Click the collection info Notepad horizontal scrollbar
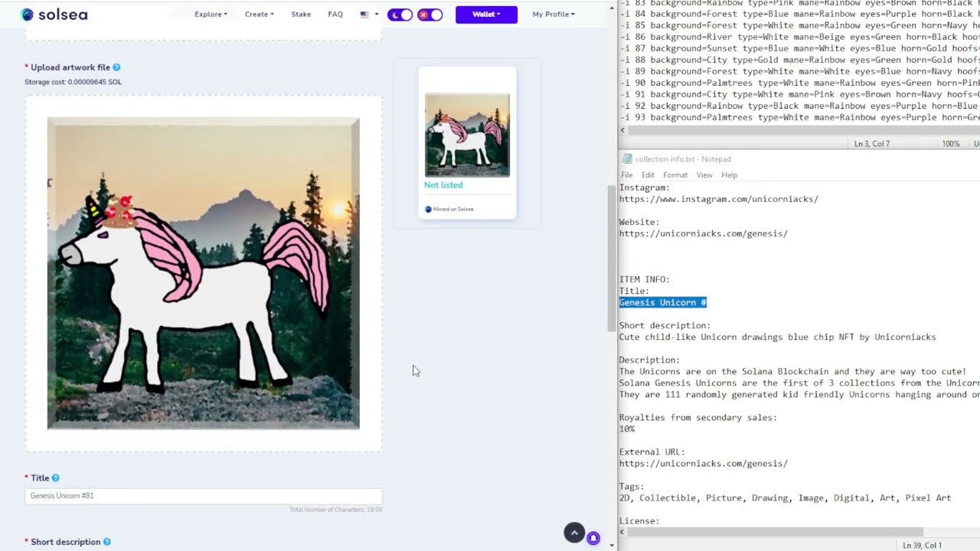 [x=776, y=532]
